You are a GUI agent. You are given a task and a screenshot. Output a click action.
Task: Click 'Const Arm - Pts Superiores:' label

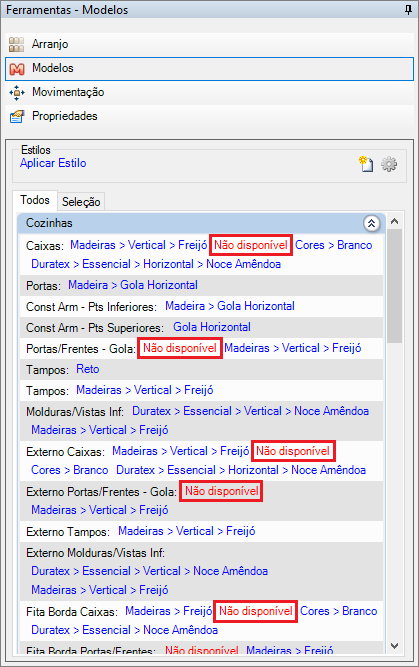[x=95, y=328]
